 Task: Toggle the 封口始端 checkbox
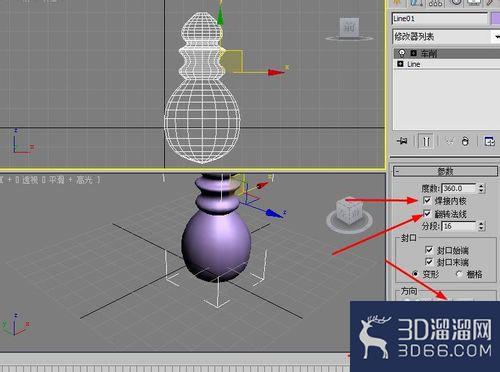429,250
